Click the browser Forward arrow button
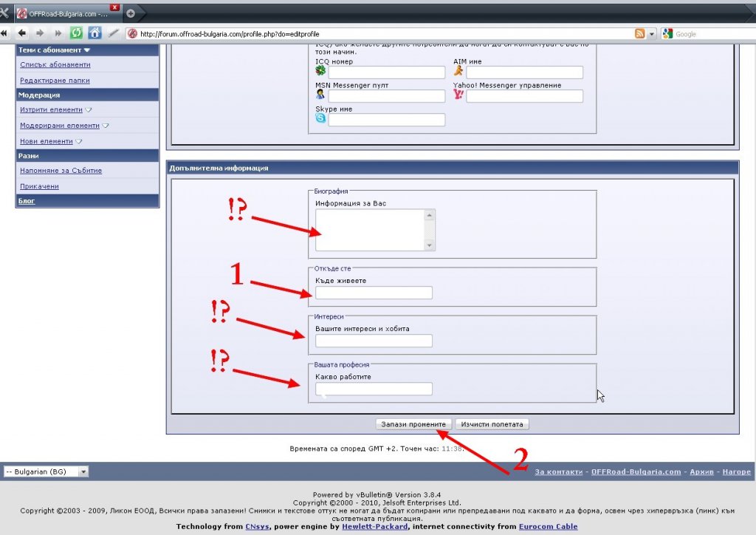This screenshot has width=756, height=535. [x=40, y=33]
